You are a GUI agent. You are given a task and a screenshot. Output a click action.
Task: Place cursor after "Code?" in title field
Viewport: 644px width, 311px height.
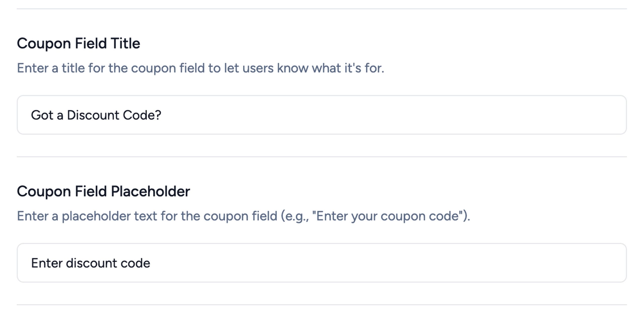pos(162,115)
